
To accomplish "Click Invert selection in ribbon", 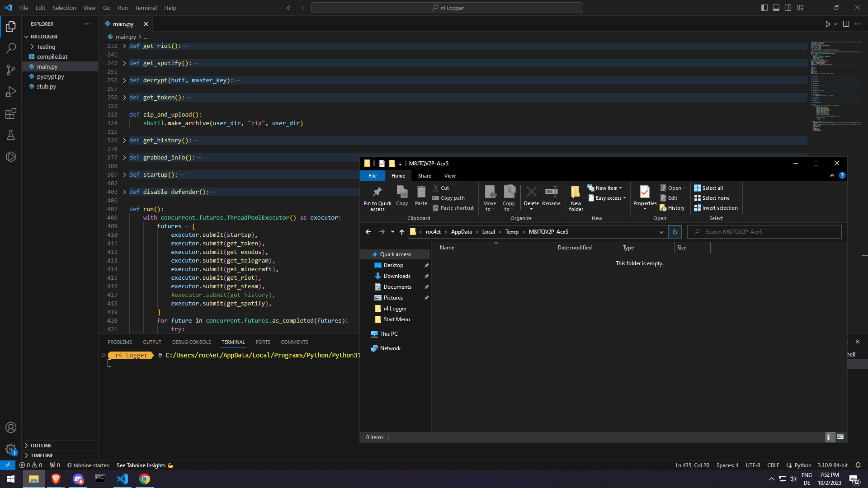I will tap(716, 208).
